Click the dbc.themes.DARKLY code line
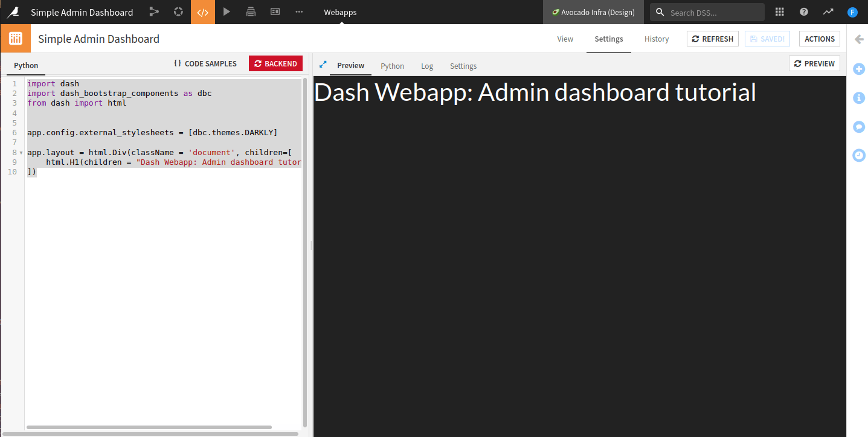 (x=152, y=132)
